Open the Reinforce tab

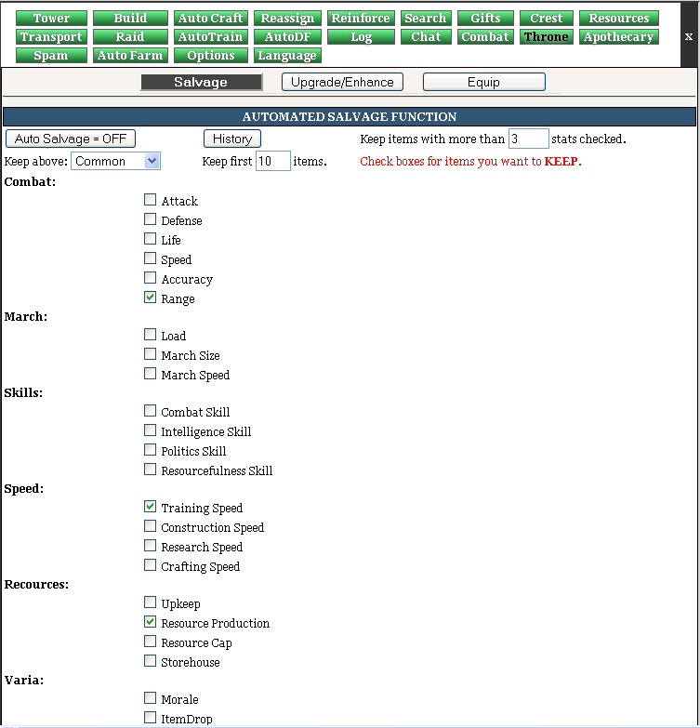[361, 18]
